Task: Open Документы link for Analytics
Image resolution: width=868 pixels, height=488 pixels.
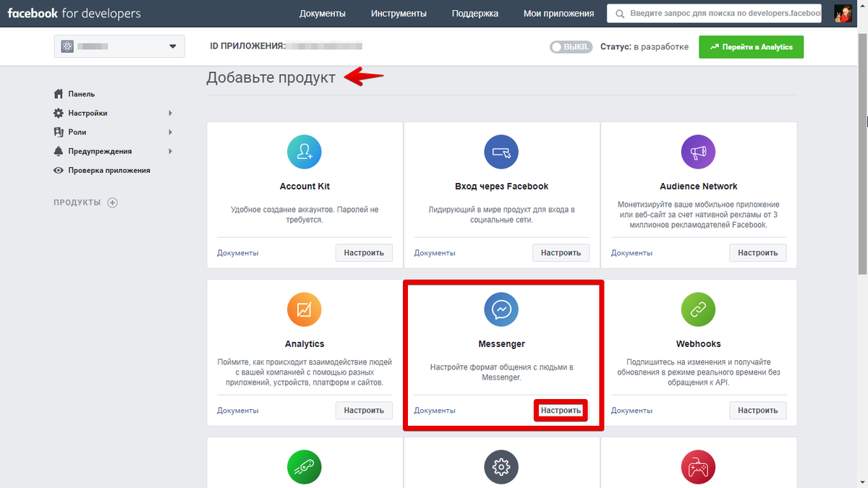Action: (x=238, y=411)
